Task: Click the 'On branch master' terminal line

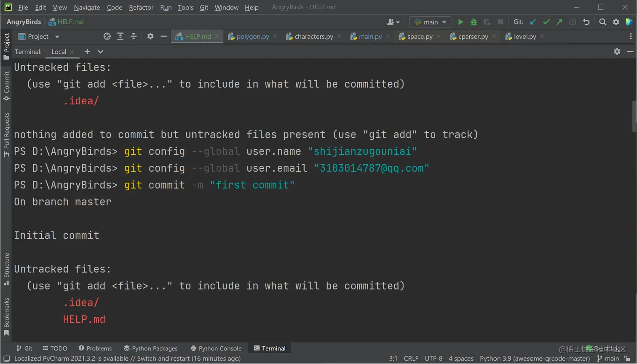Action: (x=63, y=202)
